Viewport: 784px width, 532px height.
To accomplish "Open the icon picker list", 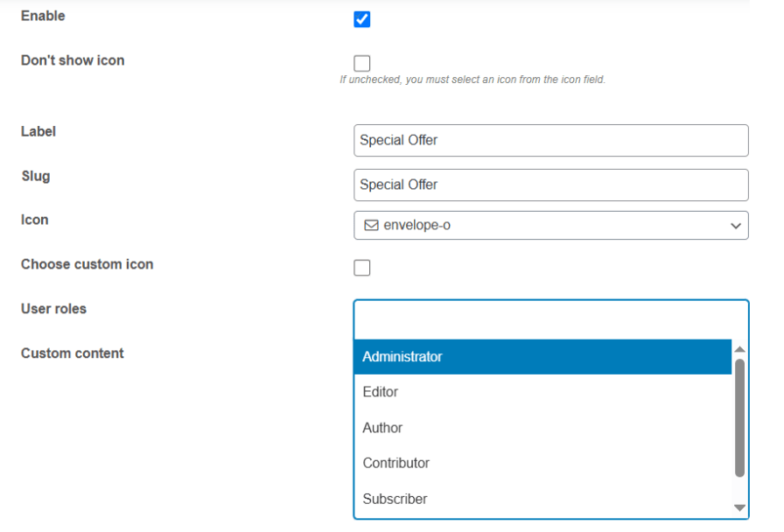I will 550,225.
